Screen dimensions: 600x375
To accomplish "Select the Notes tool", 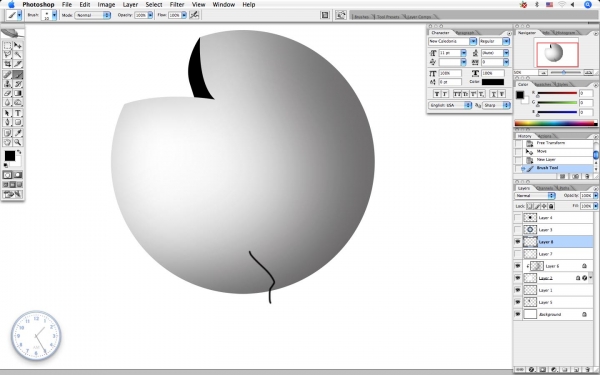I will [x=7, y=133].
